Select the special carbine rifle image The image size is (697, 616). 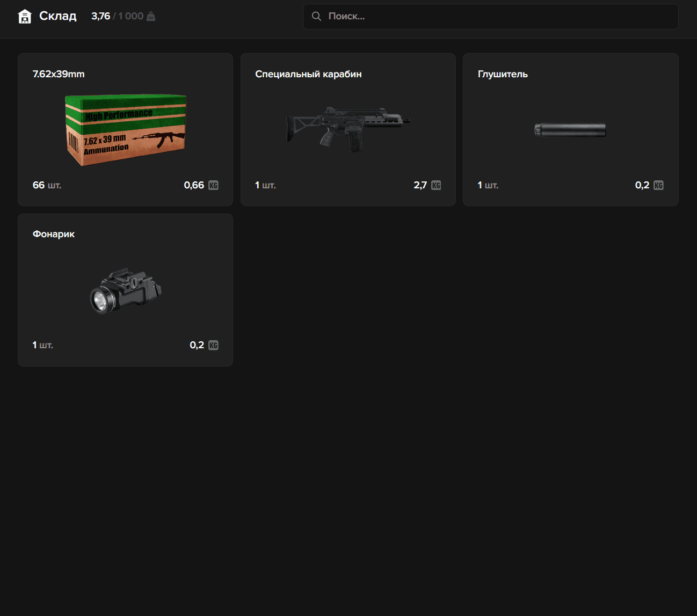pyautogui.click(x=348, y=128)
